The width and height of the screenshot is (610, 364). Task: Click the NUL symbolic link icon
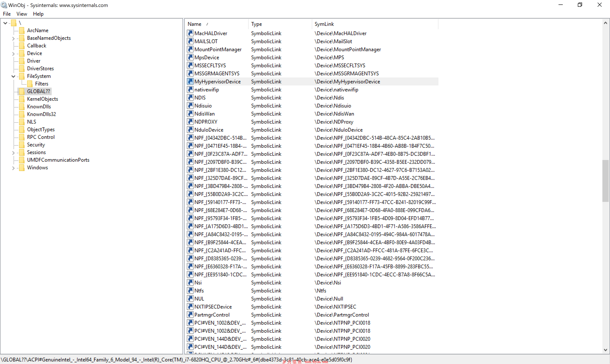[190, 299]
